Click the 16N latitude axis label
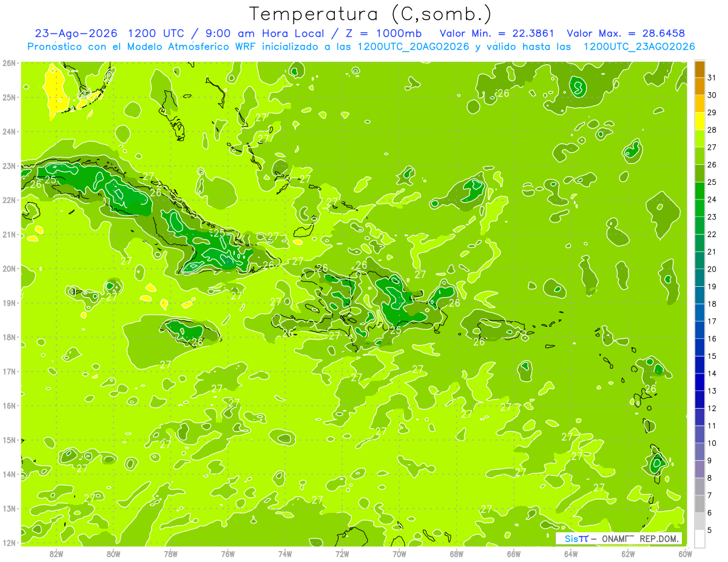This screenshot has height=562, width=728. [x=8, y=406]
